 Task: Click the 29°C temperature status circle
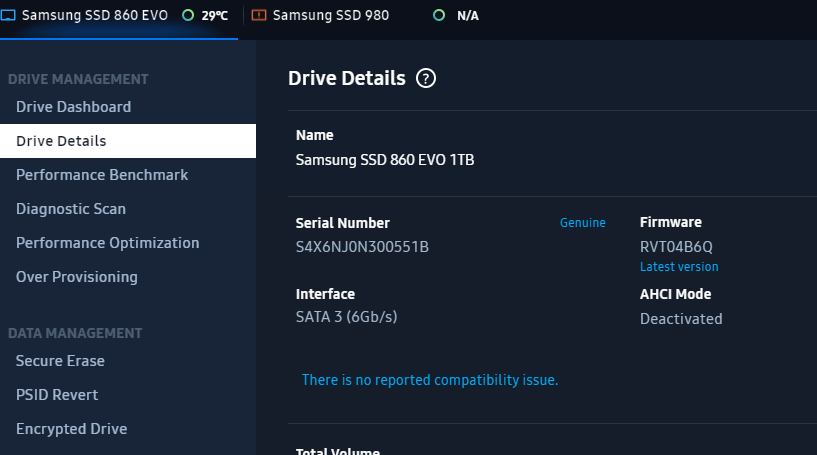click(x=188, y=15)
